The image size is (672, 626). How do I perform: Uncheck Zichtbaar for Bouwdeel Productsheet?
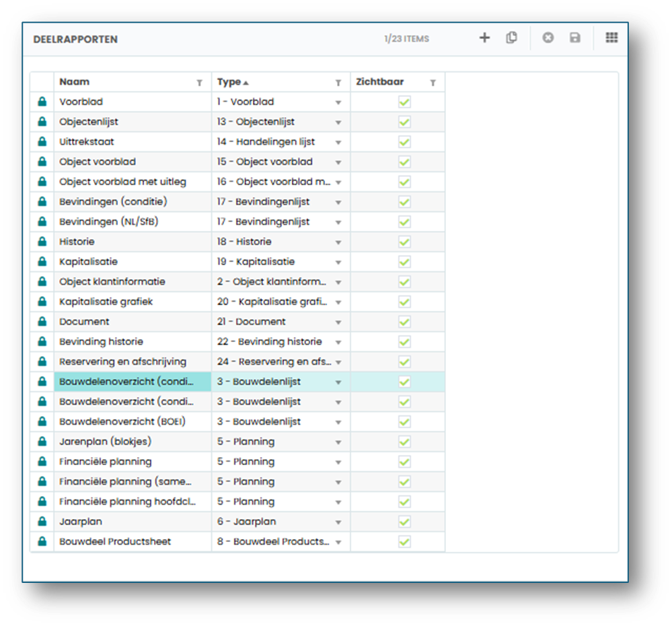pyautogui.click(x=404, y=542)
